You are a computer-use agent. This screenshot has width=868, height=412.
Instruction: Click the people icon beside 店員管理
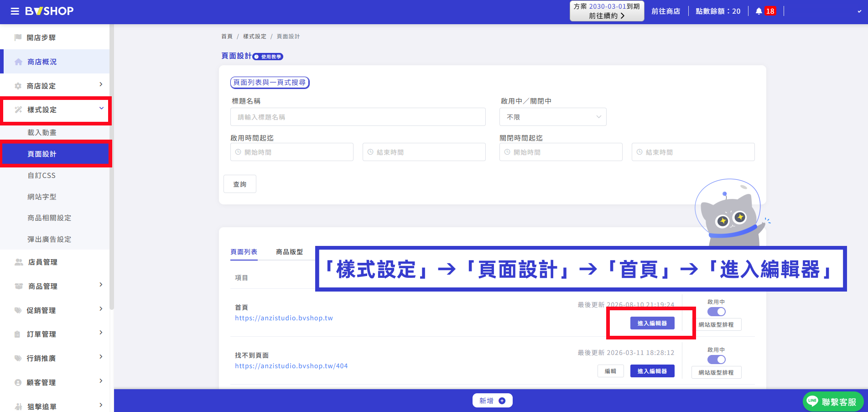(x=19, y=262)
